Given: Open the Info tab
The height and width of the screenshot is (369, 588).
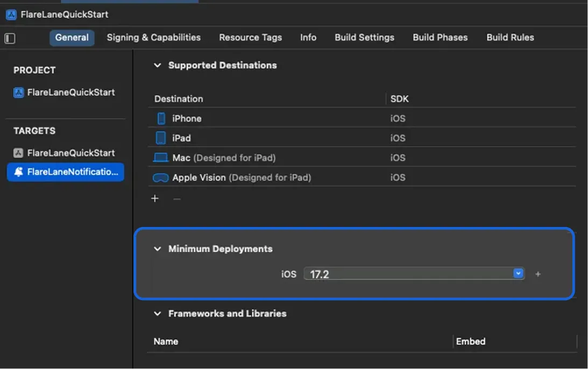Looking at the screenshot, I should tap(308, 38).
